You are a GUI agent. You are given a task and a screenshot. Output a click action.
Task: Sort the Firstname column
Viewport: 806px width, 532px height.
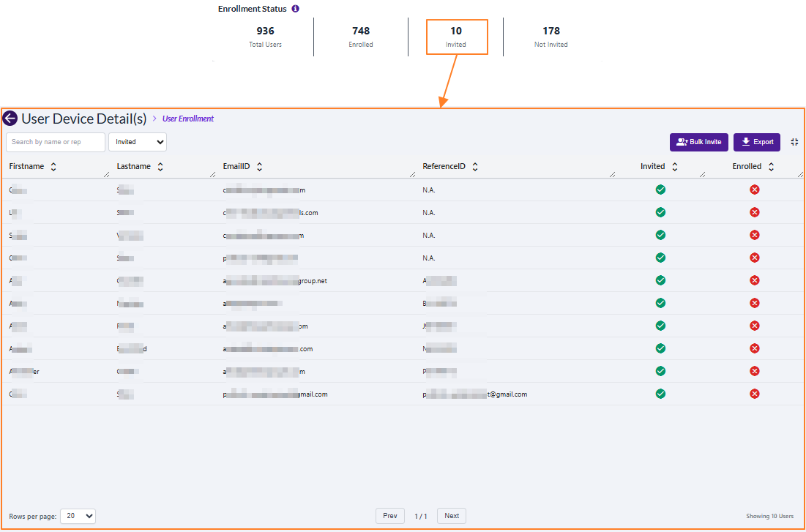(52, 166)
